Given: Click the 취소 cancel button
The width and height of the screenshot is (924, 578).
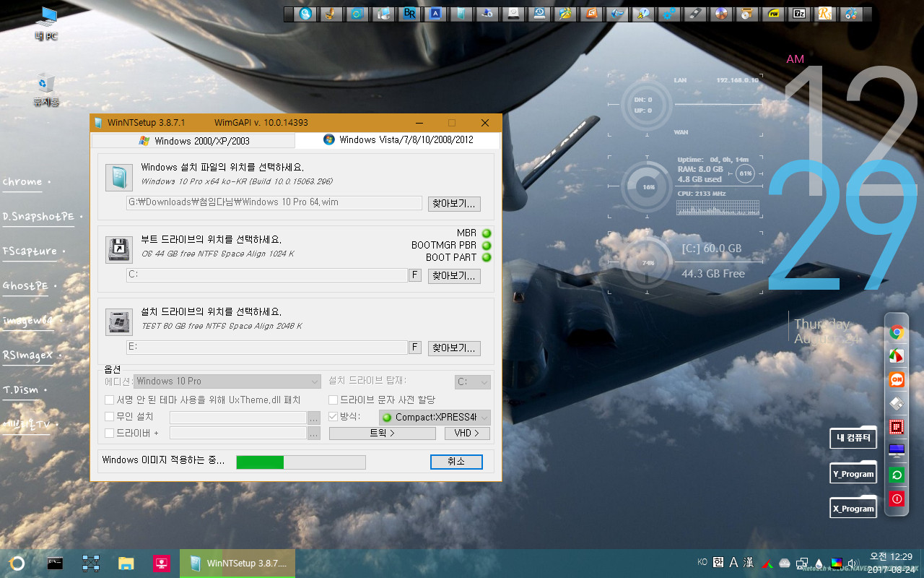Looking at the screenshot, I should click(456, 462).
